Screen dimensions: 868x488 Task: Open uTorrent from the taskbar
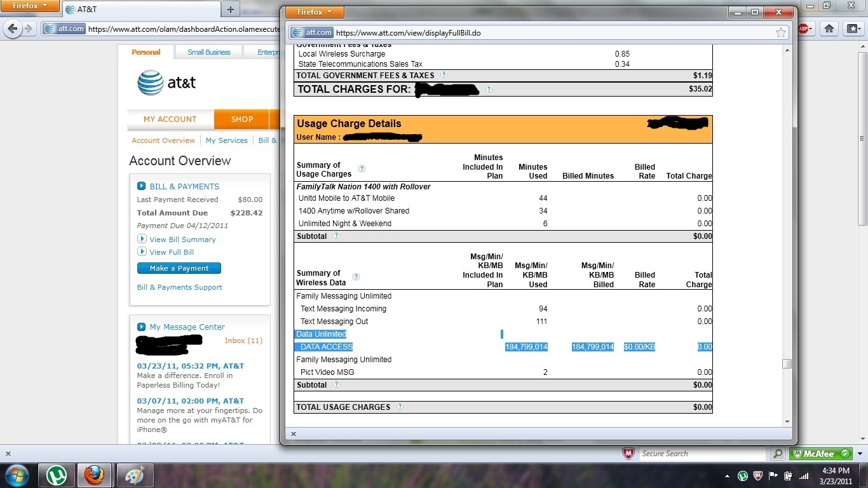[57, 475]
